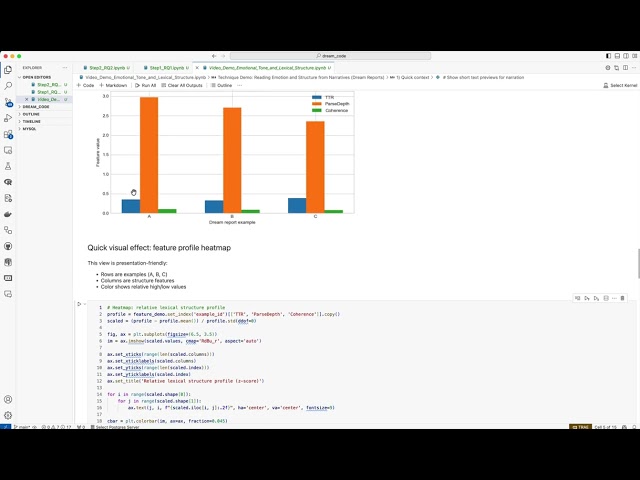The width and height of the screenshot is (640, 480).
Task: Click the orange ParseDepth legend swatch
Action: point(317,104)
